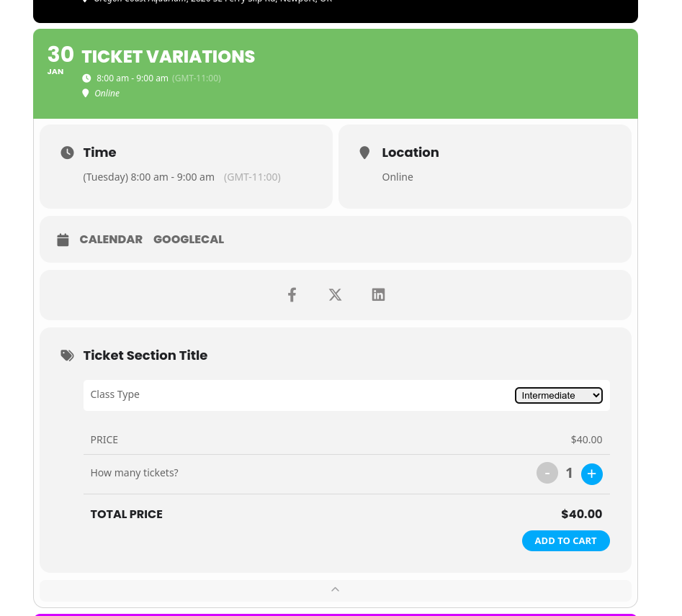Collapse the event card with the bottom chevron
Screen dimensions: 682x616
[x=336, y=590]
